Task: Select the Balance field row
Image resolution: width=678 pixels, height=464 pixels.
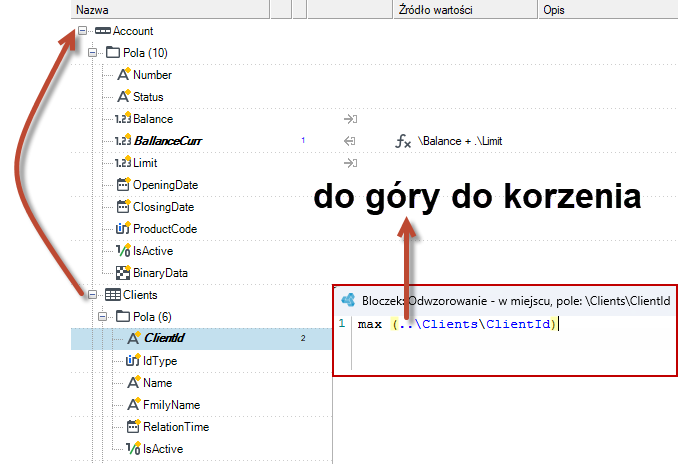Action: tap(153, 118)
